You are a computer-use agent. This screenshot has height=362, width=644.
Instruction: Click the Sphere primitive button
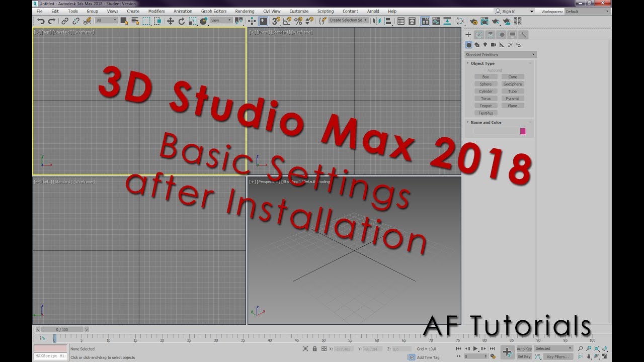click(486, 84)
